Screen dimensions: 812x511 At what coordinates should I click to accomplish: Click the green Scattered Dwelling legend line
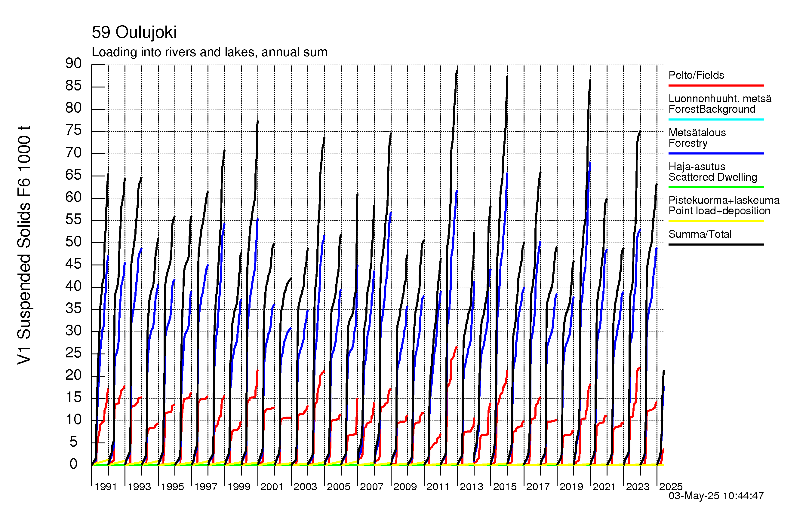click(x=716, y=187)
